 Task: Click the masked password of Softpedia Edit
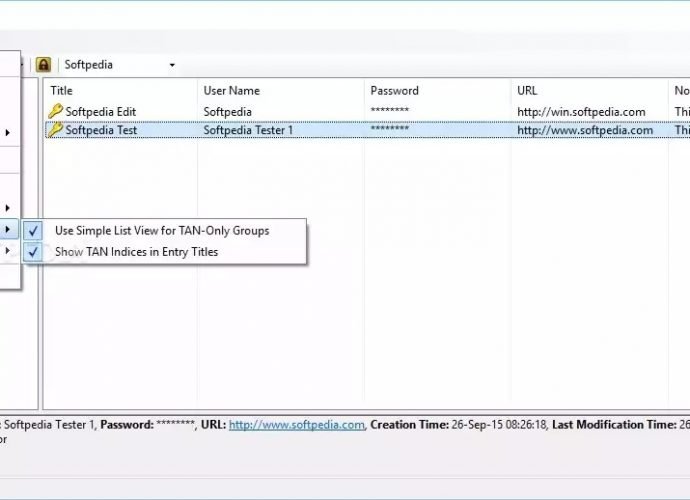[x=389, y=110]
